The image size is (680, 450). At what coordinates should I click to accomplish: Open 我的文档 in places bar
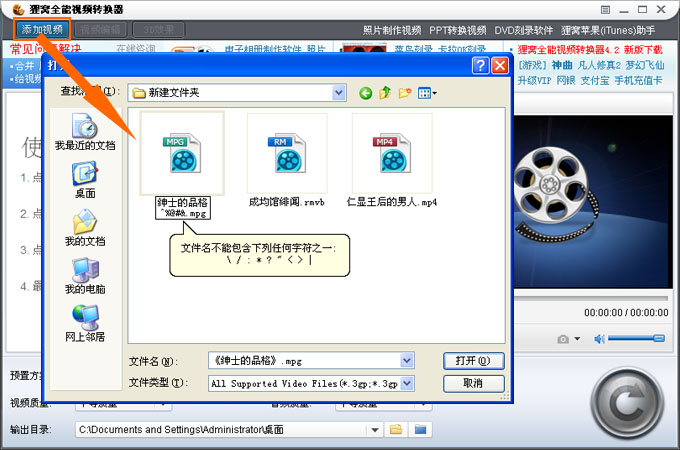[85, 227]
